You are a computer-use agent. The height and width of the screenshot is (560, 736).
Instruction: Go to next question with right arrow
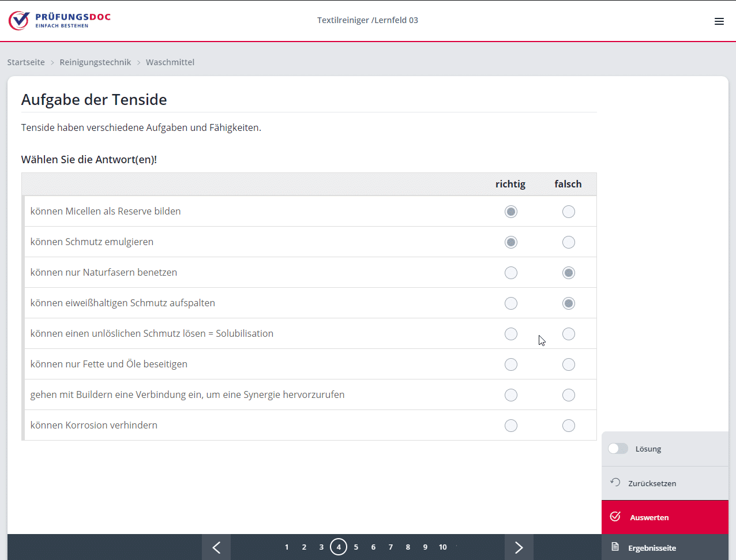pos(519,547)
